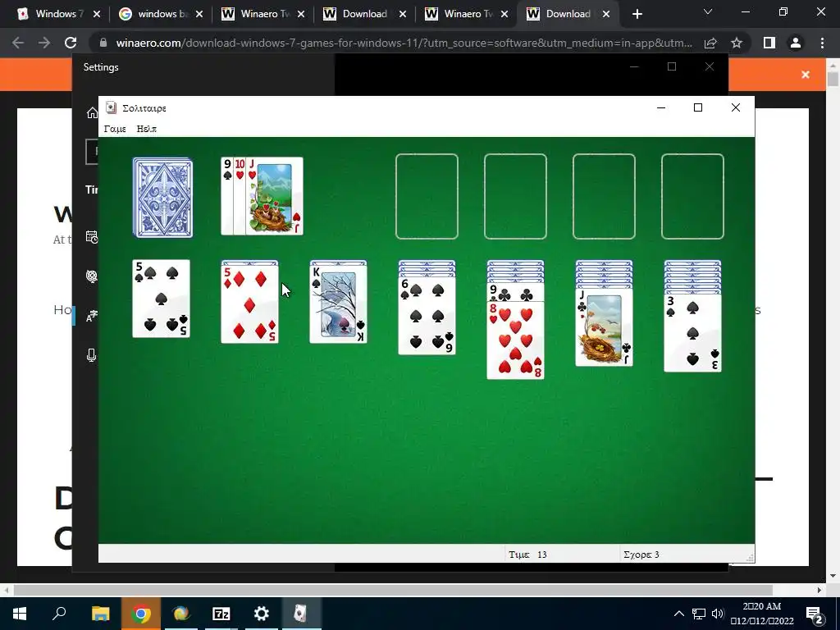Select the 6 of spades card

click(x=427, y=316)
